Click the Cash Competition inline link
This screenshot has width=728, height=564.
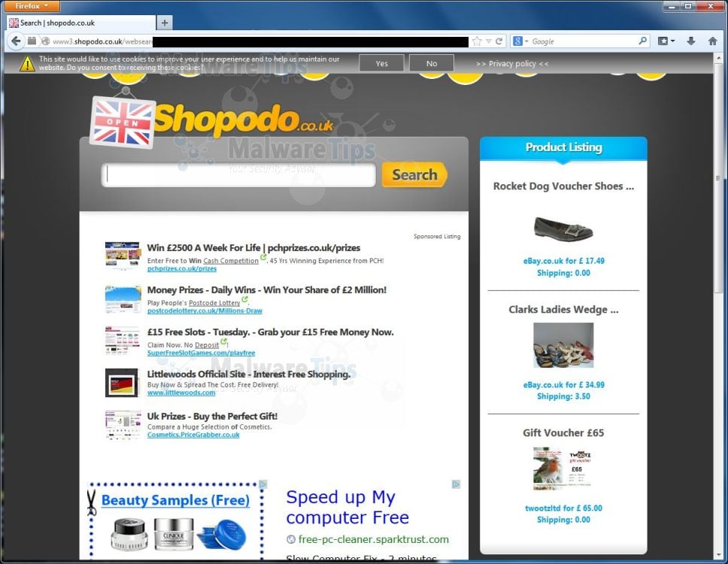click(231, 261)
